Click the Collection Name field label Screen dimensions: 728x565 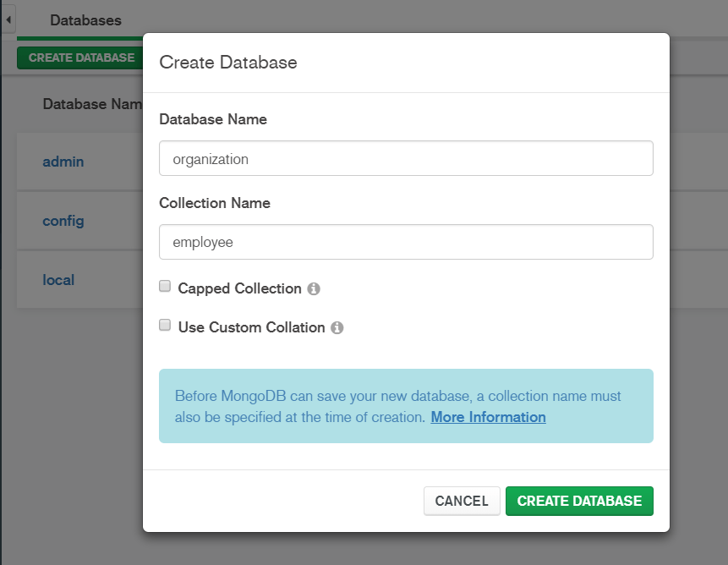215,203
